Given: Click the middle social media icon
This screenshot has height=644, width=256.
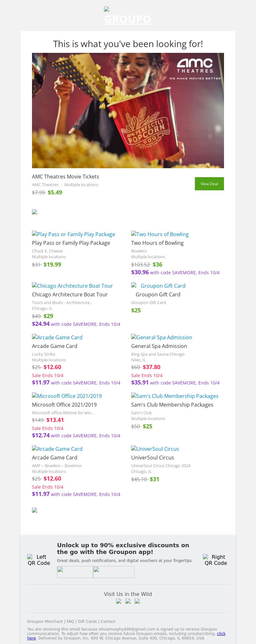Looking at the screenshot, I should tap(128, 601).
